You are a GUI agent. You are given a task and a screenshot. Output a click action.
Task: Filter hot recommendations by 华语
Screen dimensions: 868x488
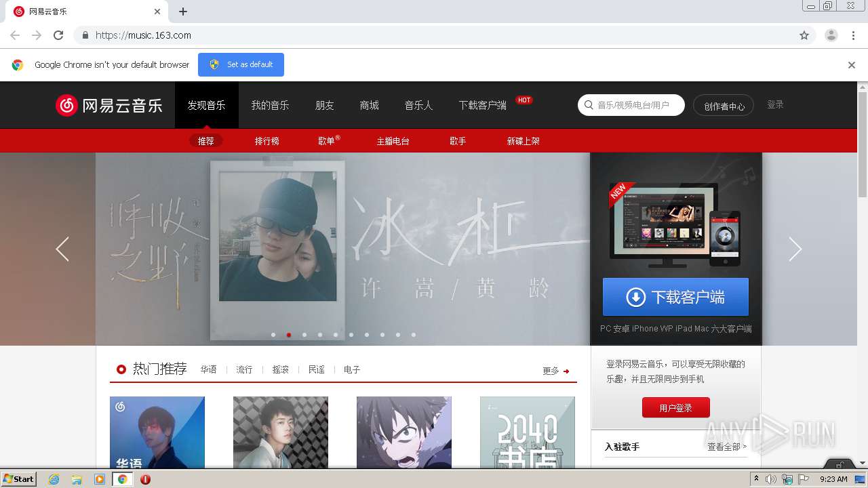point(209,370)
